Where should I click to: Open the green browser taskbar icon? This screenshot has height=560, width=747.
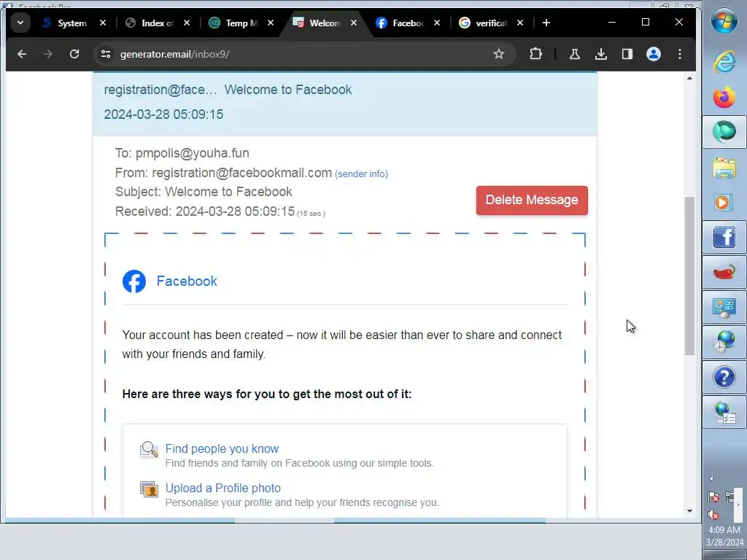724,131
